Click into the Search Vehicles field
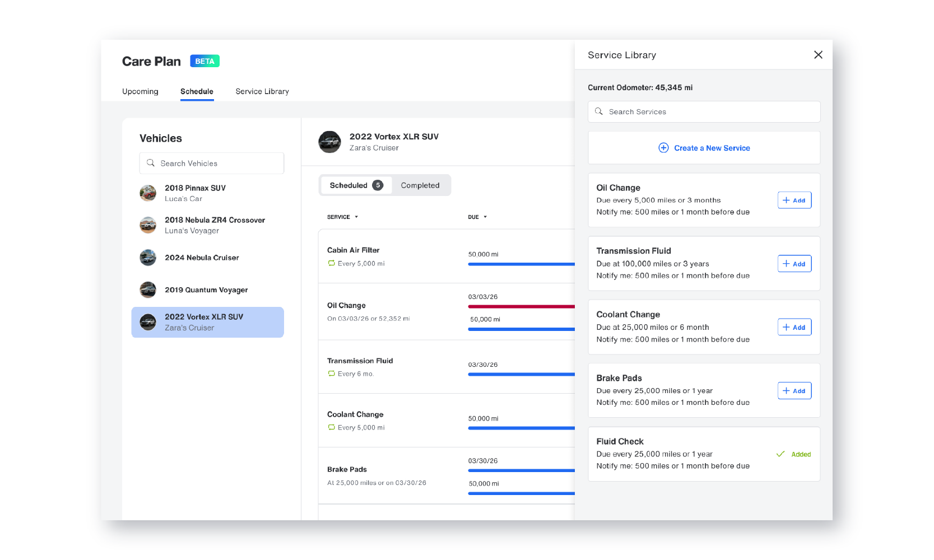This screenshot has height=560, width=934. click(211, 163)
